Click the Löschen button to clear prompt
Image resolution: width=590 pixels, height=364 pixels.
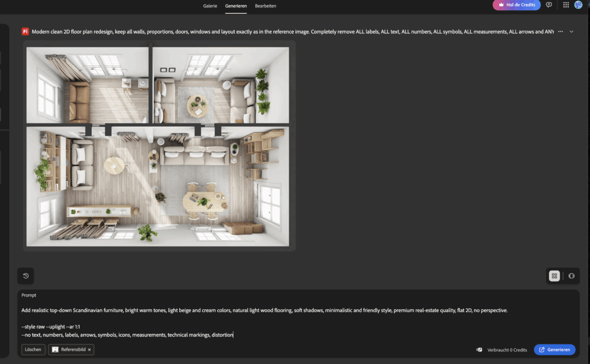(33, 350)
